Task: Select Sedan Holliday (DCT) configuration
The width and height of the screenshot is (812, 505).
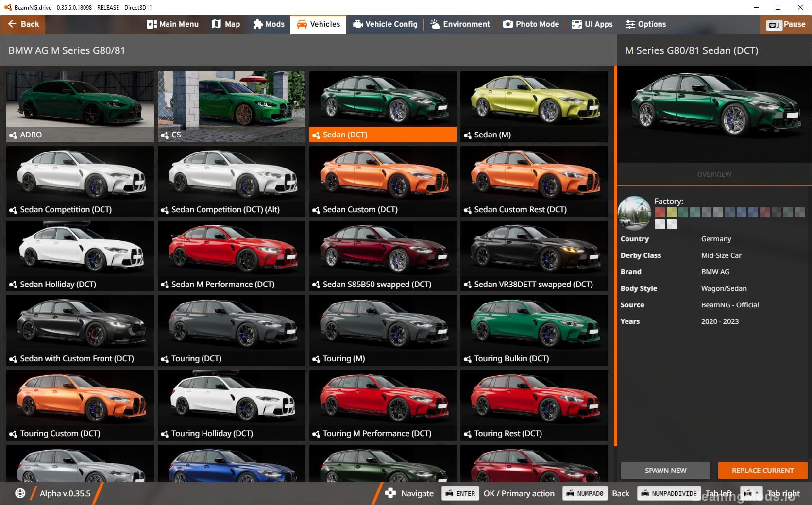Action: 80,256
